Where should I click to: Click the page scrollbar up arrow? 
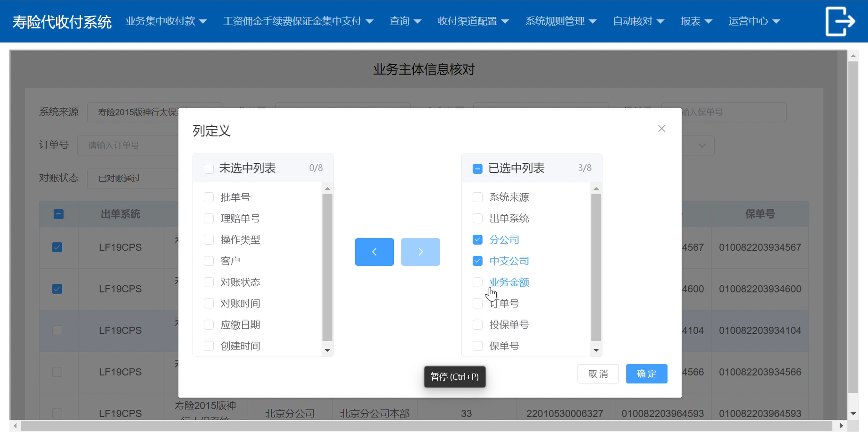point(853,56)
